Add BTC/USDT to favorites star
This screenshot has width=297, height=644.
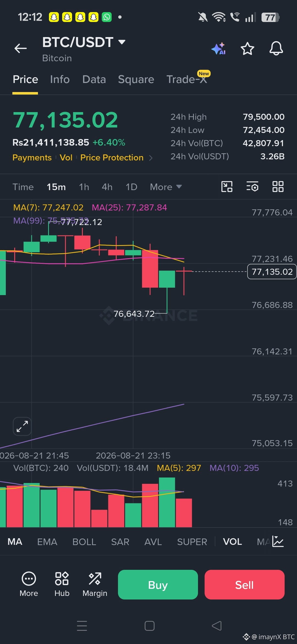click(x=247, y=49)
